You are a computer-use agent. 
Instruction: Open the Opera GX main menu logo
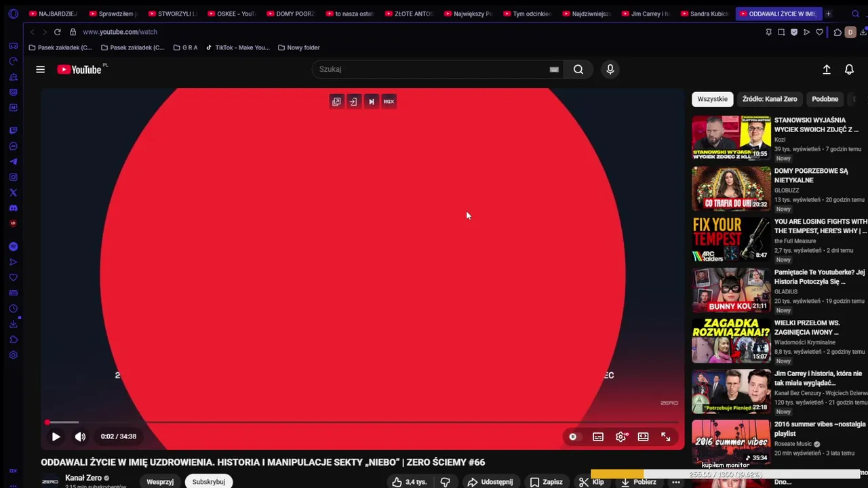point(13,14)
